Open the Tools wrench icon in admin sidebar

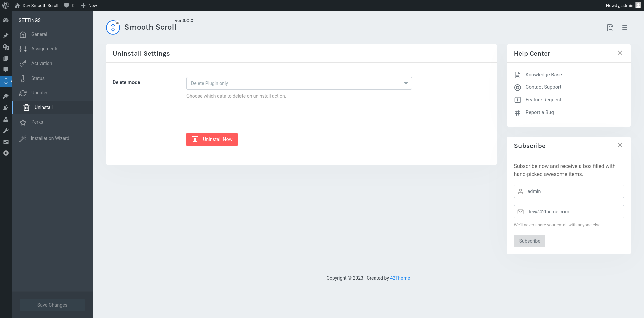pos(6,131)
